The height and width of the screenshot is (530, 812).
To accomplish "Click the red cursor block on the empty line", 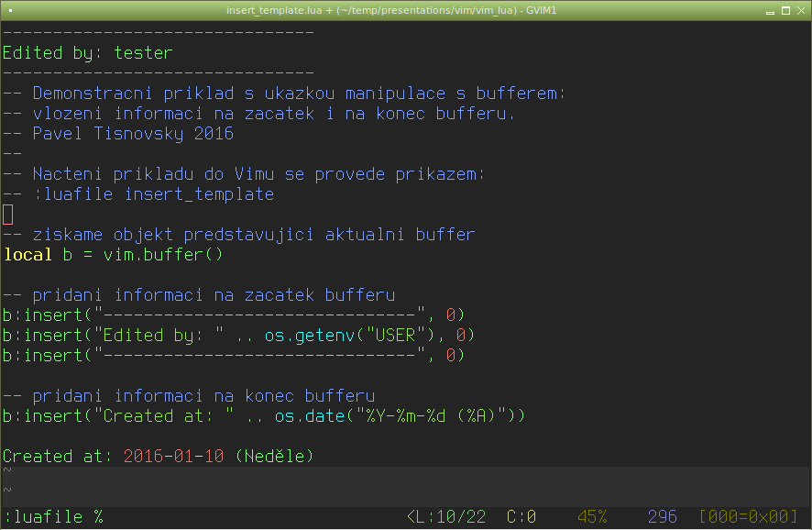I will 7,215.
